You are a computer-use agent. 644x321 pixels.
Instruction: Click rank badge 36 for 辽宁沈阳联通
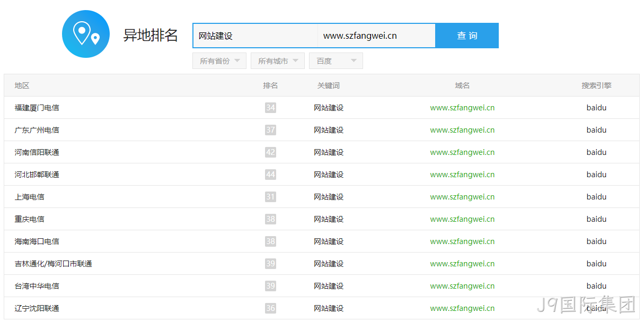tap(270, 308)
